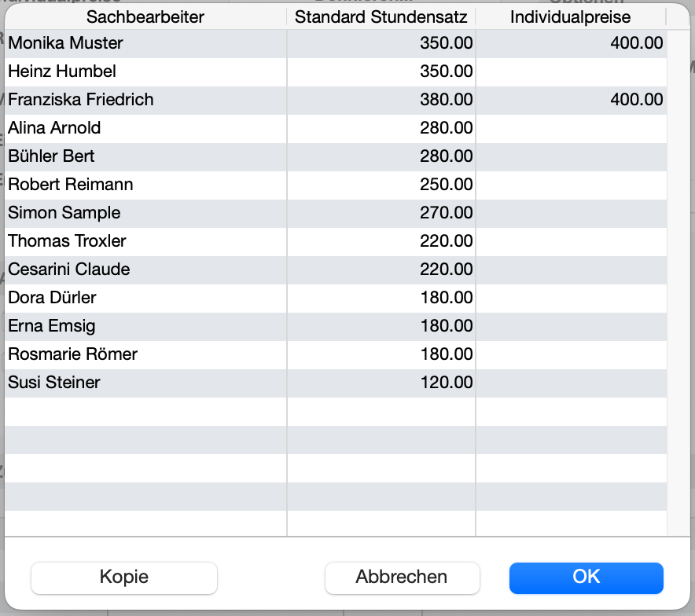Click the Individualpreise column header
695x616 pixels.
coord(570,16)
